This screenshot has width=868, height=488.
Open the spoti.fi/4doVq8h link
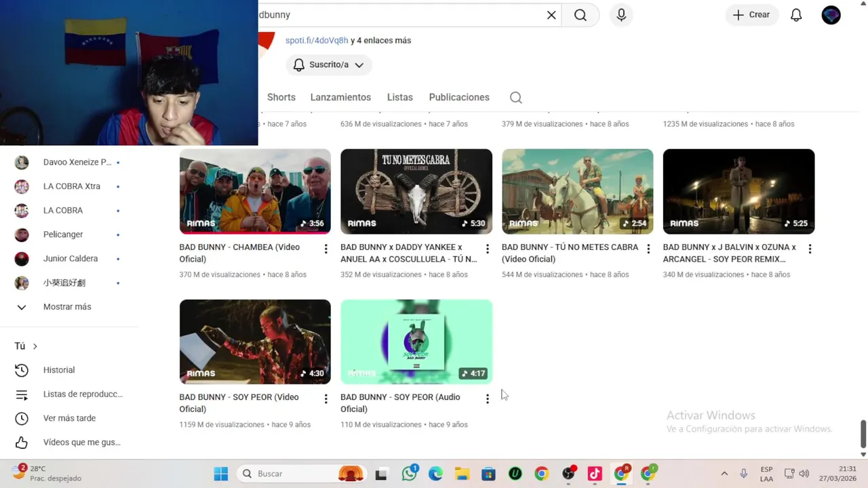pyautogui.click(x=317, y=40)
